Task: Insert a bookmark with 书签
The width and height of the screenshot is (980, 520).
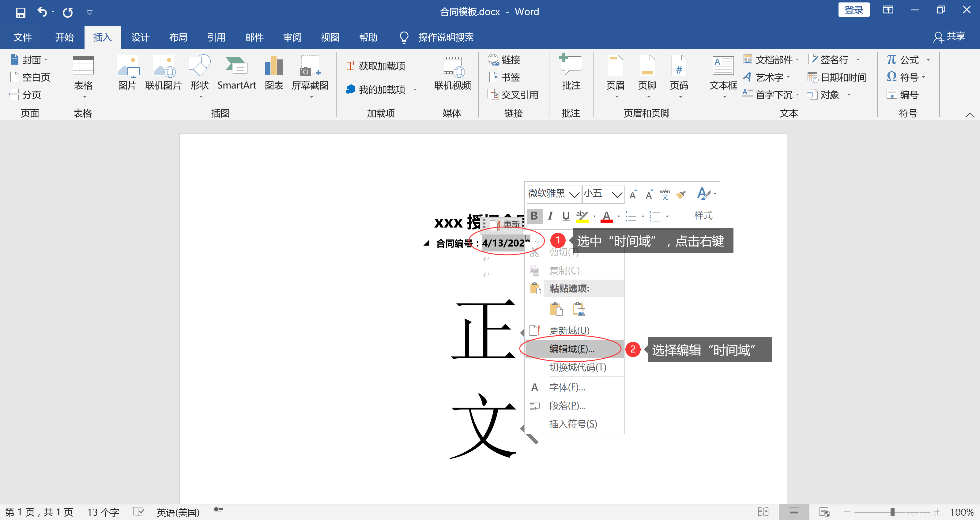Action: click(505, 77)
